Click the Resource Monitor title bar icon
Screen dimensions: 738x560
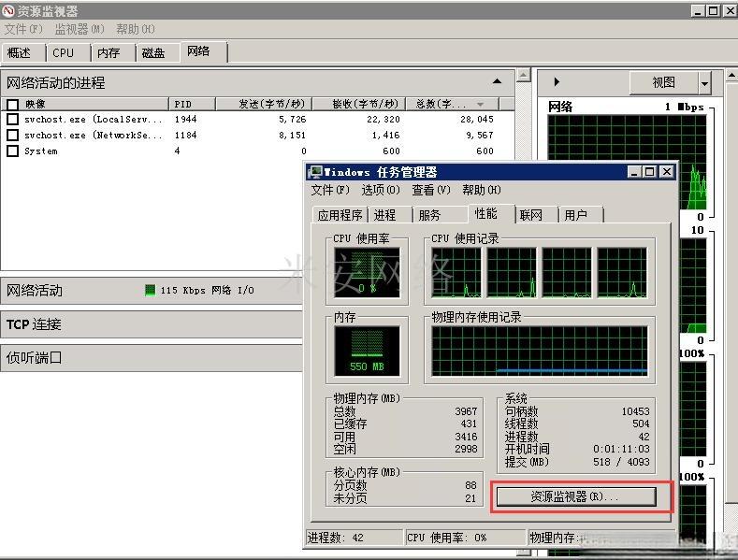pos(8,10)
